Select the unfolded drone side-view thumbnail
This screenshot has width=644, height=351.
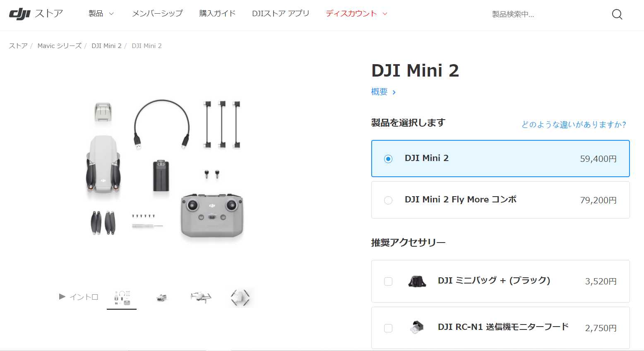pos(201,297)
